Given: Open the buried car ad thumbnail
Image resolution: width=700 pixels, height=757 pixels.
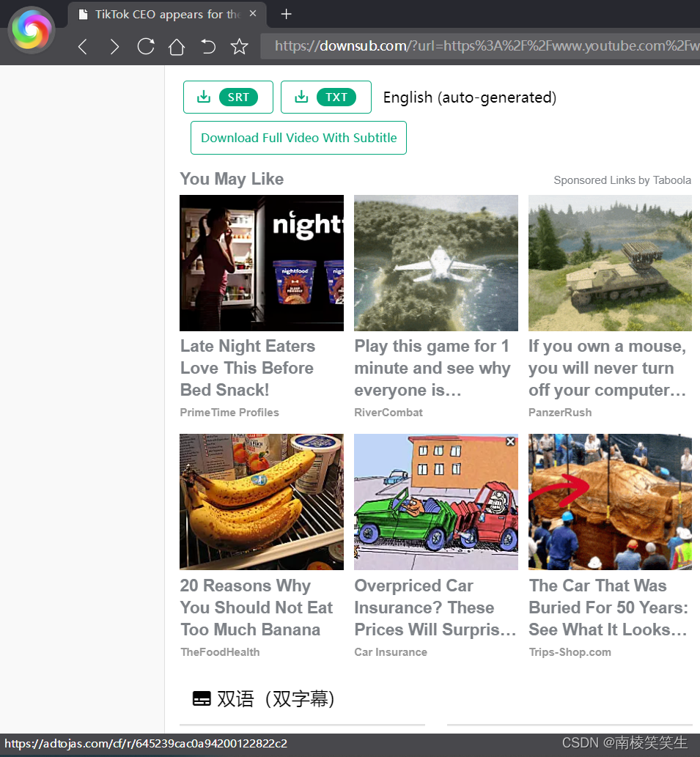Looking at the screenshot, I should click(610, 502).
